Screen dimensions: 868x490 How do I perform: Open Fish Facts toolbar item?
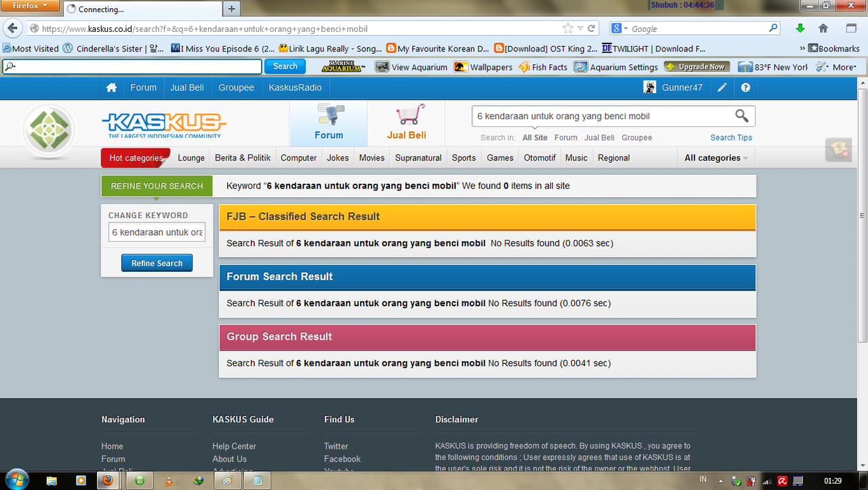point(542,67)
